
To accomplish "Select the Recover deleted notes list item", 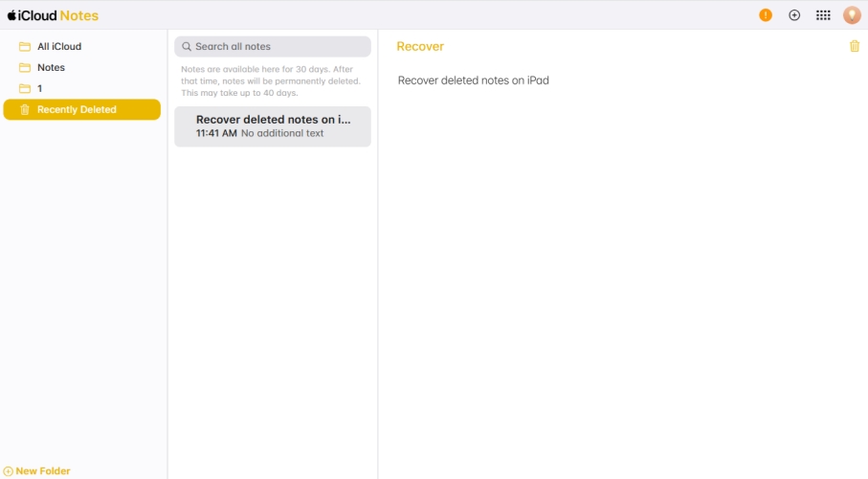I will tap(273, 126).
